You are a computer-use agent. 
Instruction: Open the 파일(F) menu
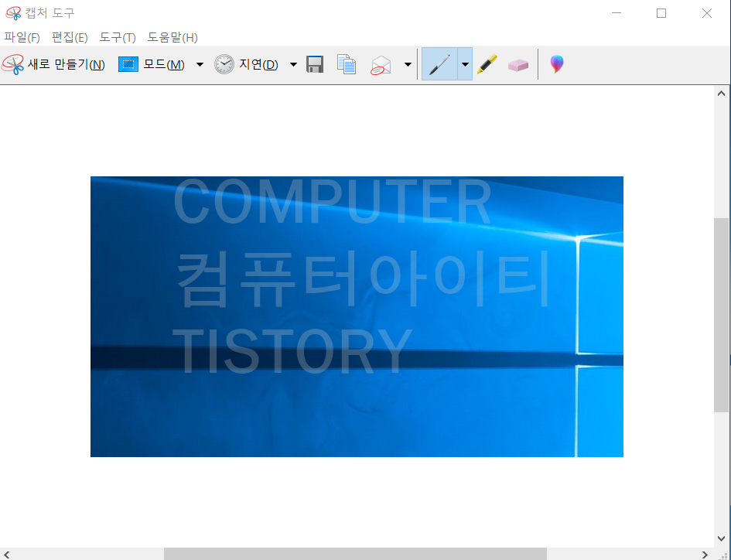point(22,37)
